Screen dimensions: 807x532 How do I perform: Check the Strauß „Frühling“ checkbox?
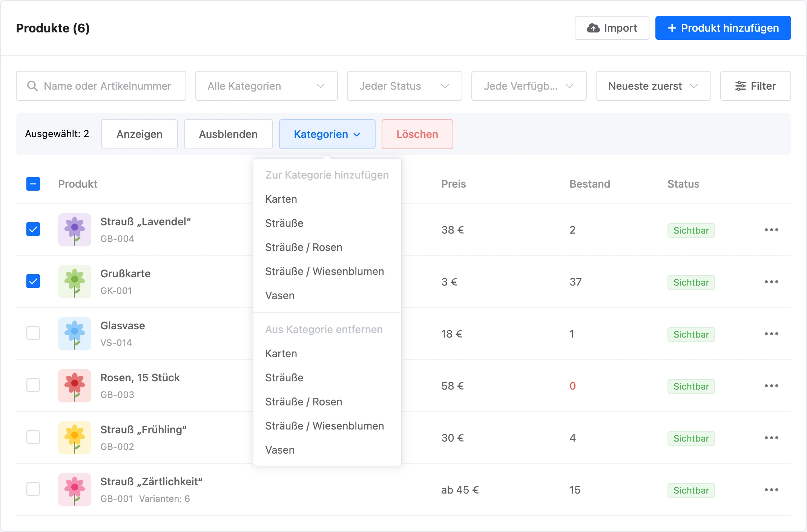(x=33, y=437)
